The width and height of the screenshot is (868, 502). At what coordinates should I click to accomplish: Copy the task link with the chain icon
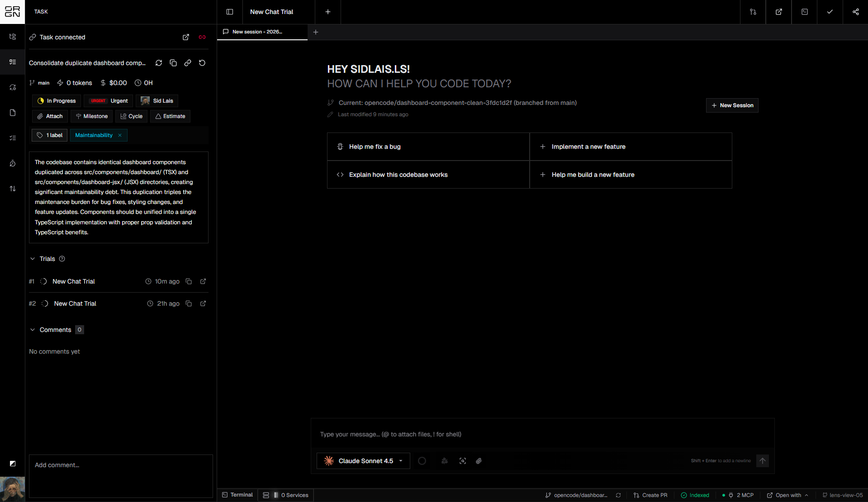[188, 63]
